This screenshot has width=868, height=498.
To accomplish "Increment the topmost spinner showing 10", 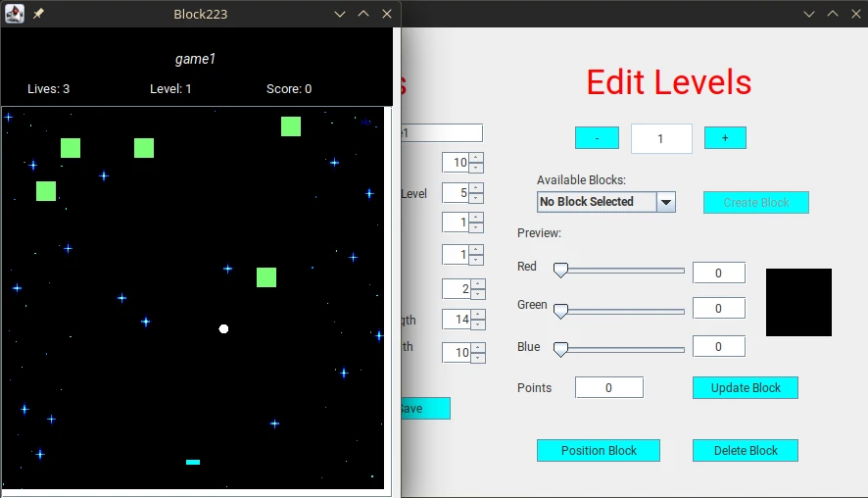I will click(x=476, y=157).
